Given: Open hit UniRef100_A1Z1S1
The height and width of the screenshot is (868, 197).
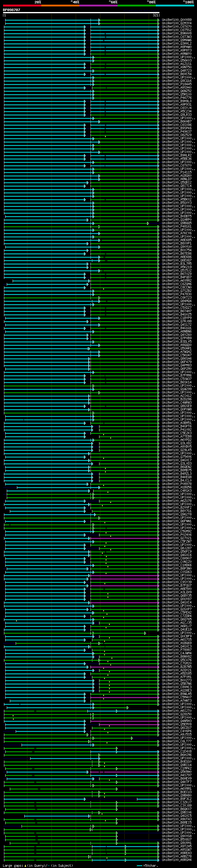Looking at the screenshot, I should [177, 64].
